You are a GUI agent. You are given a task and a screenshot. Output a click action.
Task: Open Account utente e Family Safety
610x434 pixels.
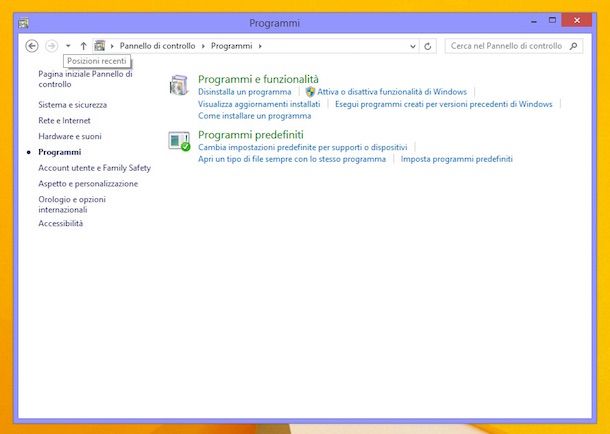(94, 168)
